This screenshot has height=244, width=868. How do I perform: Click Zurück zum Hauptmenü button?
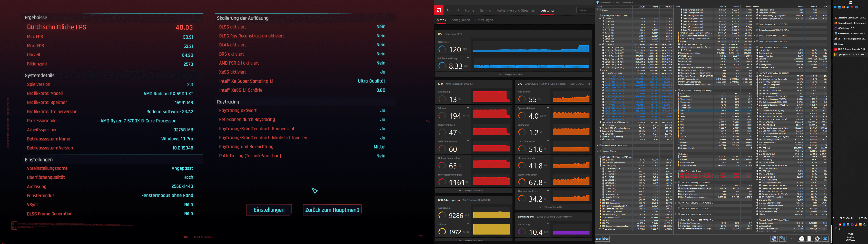point(332,210)
